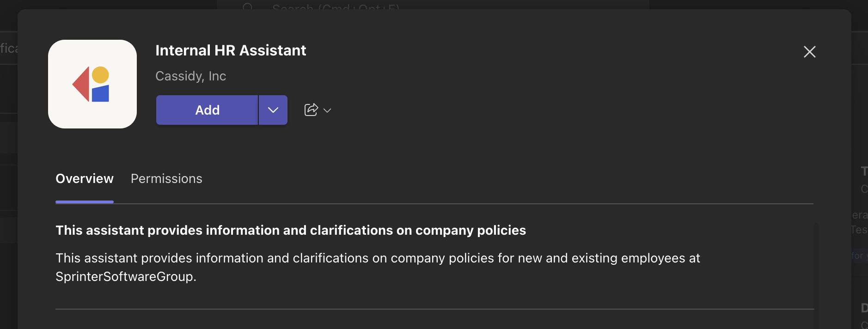Screen dimensions: 868x329
Task: Click the publisher name Cassidy, Inc
Action: click(190, 76)
